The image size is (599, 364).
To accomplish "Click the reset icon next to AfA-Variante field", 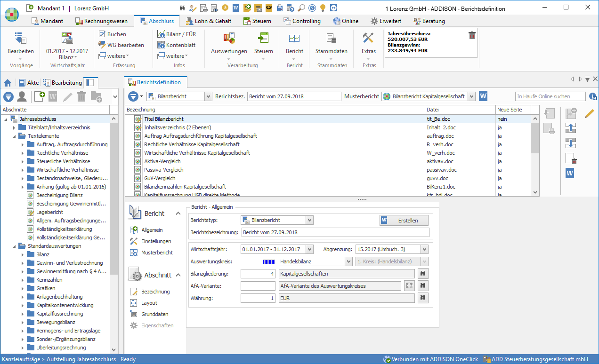I will click(409, 285).
